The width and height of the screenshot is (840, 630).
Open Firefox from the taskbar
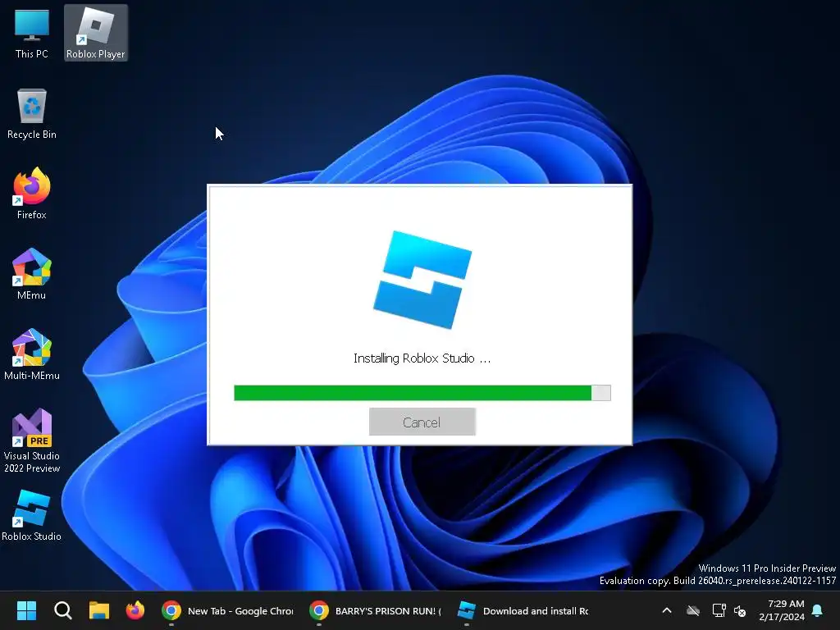click(x=135, y=610)
